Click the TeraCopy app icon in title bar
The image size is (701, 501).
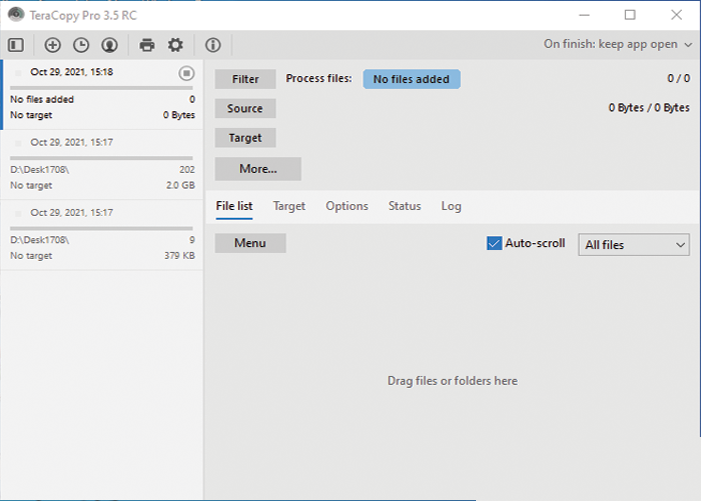pos(16,14)
